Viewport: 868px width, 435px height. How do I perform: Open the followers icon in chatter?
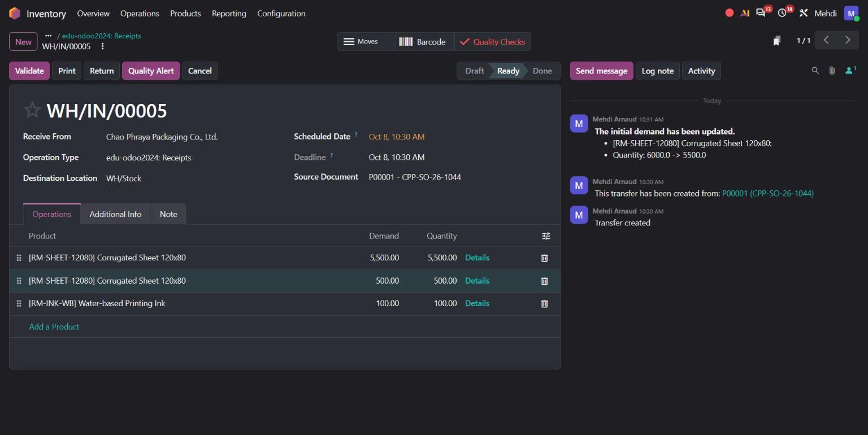[850, 71]
